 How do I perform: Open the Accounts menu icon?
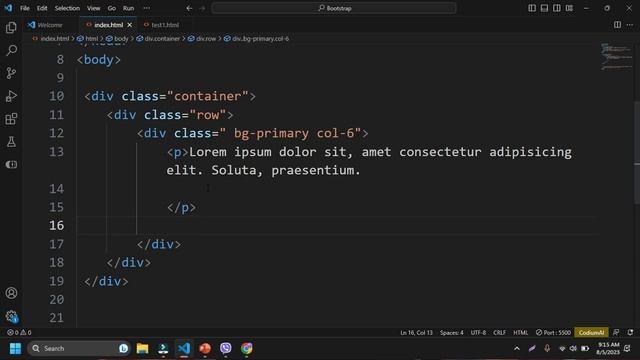coord(11,293)
